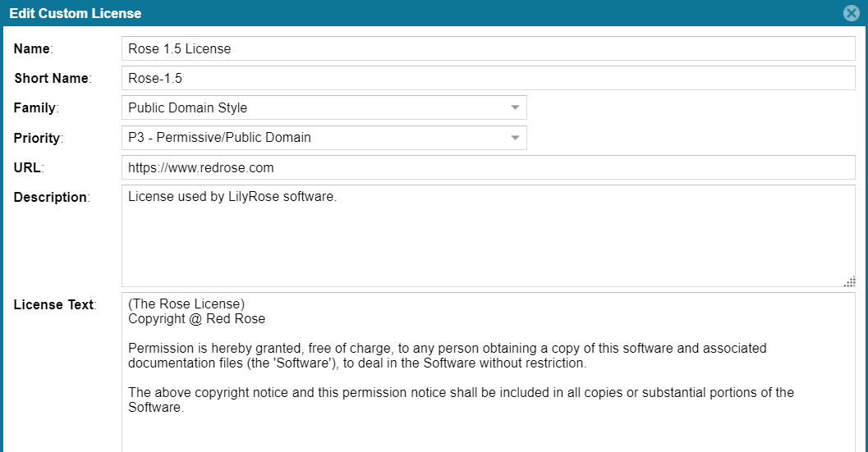Place cursor on "Copyright @ Red Rose" line

pyautogui.click(x=196, y=318)
